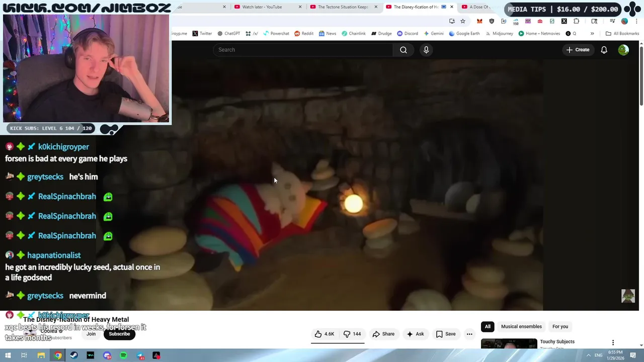Viewport: 644px width, 362px height.
Task: Open the ChatGPT bookmark
Action: coord(228,34)
